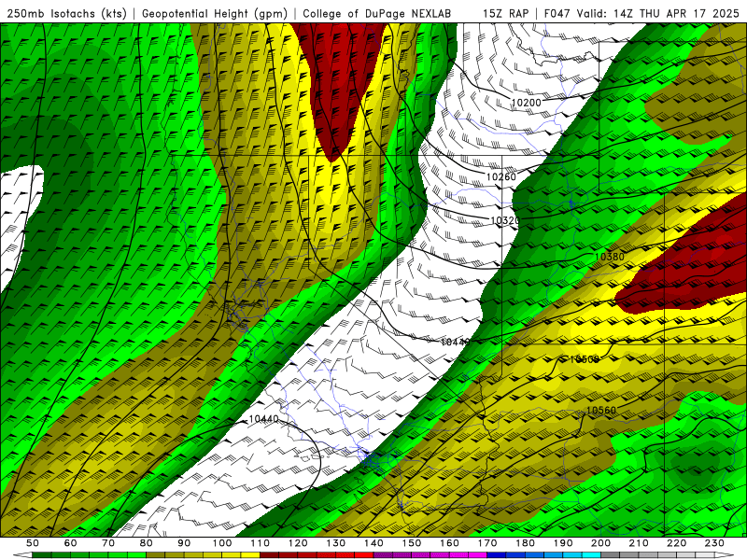Click the '15Z RAP' model run label
747x560 pixels.
click(x=506, y=13)
